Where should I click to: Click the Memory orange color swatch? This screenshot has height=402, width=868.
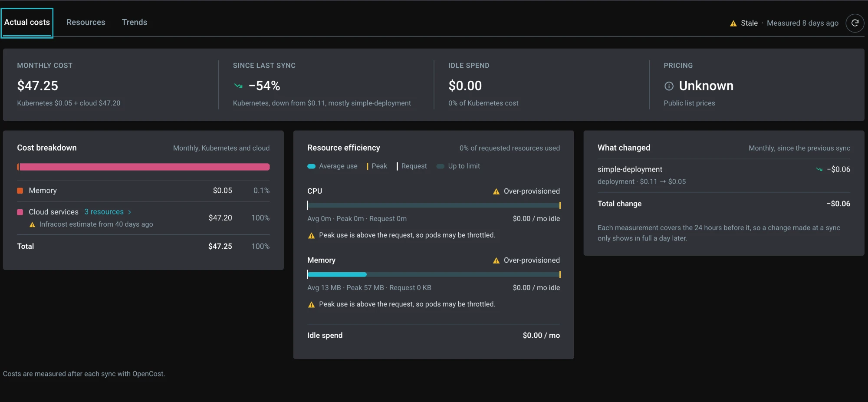coord(20,191)
